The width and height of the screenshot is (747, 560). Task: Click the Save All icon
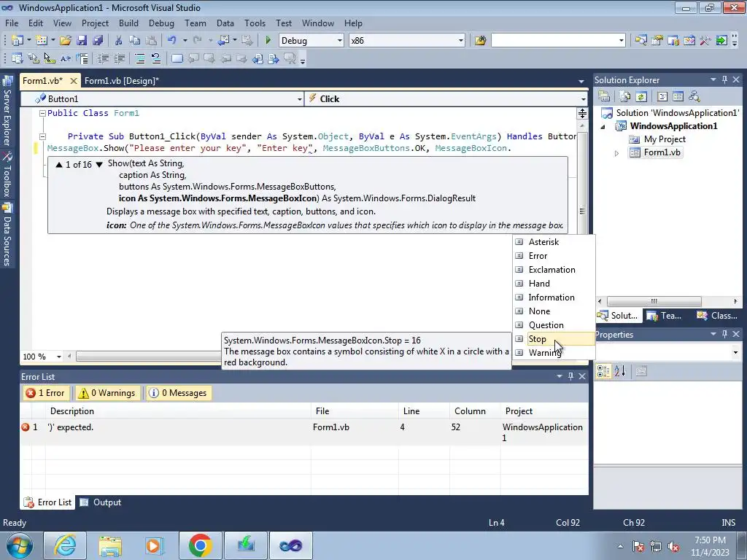[98, 41]
